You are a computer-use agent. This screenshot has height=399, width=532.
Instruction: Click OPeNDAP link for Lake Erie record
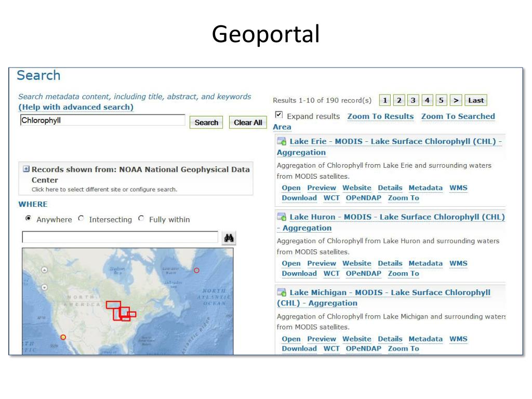pos(363,198)
